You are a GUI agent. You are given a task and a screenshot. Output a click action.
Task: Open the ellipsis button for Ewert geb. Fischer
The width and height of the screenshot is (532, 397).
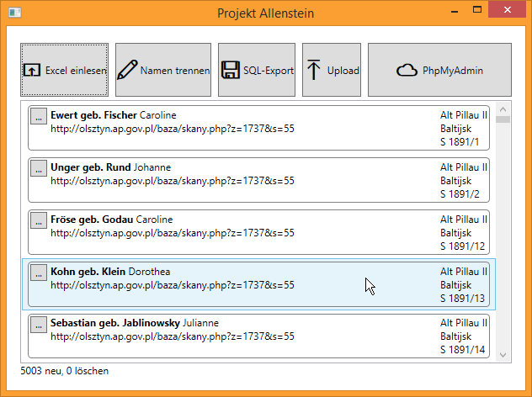point(38,116)
